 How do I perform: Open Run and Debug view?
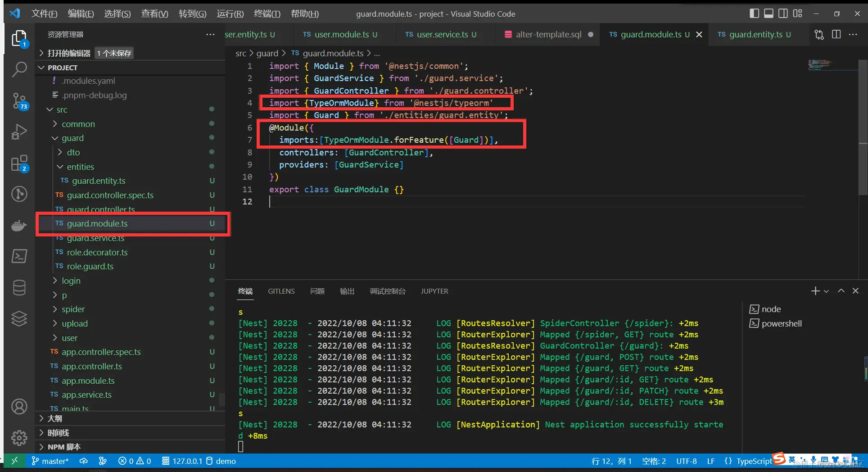click(19, 132)
